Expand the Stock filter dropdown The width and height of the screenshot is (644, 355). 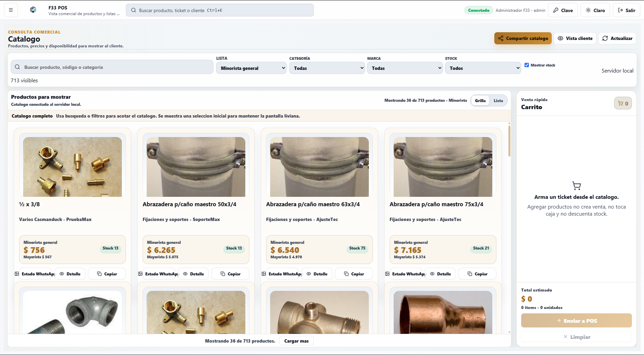coord(483,68)
